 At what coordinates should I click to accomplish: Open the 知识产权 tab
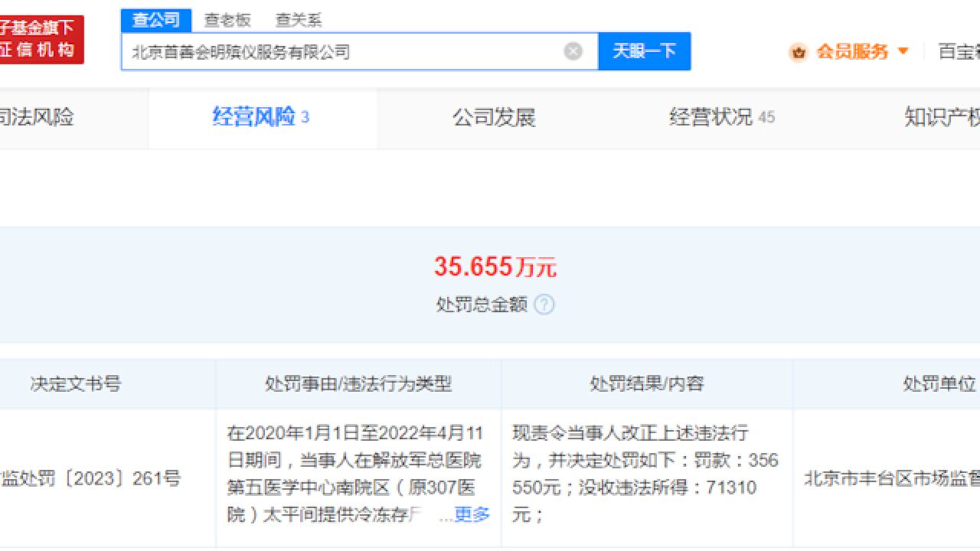click(x=942, y=118)
